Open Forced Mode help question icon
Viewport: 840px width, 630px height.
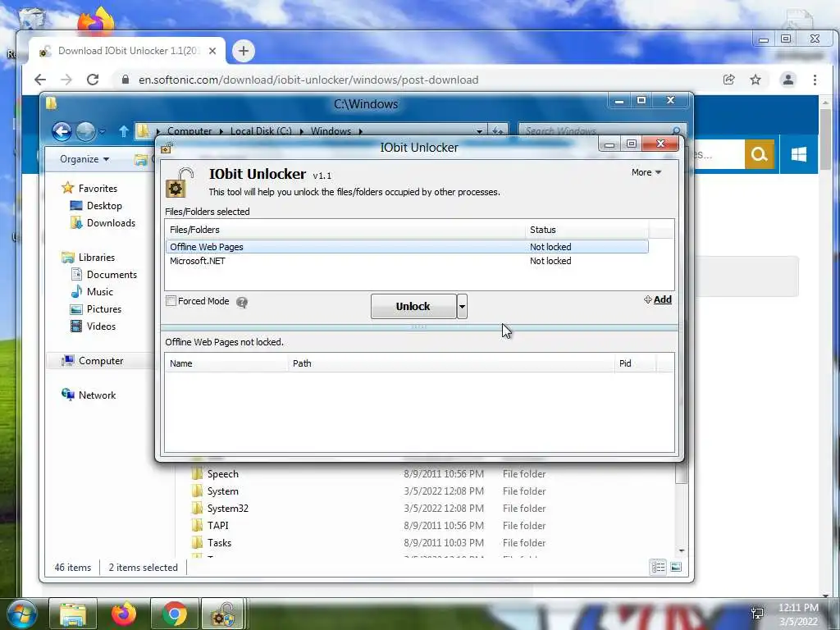pos(242,303)
